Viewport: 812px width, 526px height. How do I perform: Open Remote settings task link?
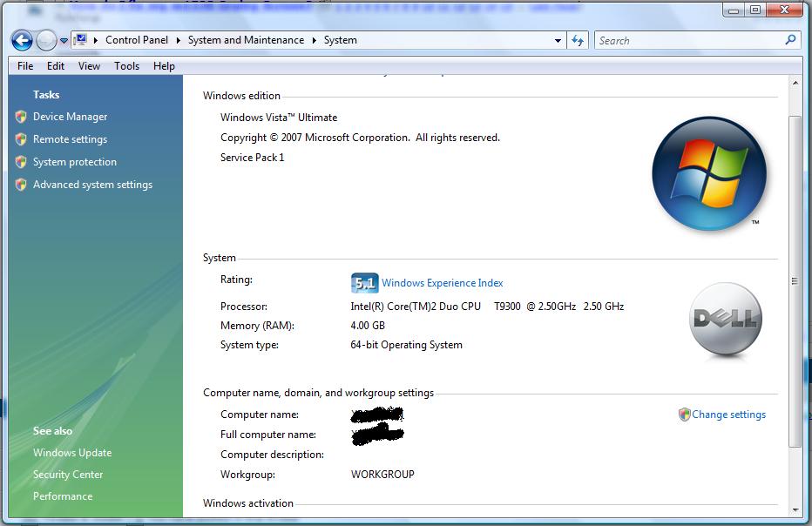click(71, 139)
